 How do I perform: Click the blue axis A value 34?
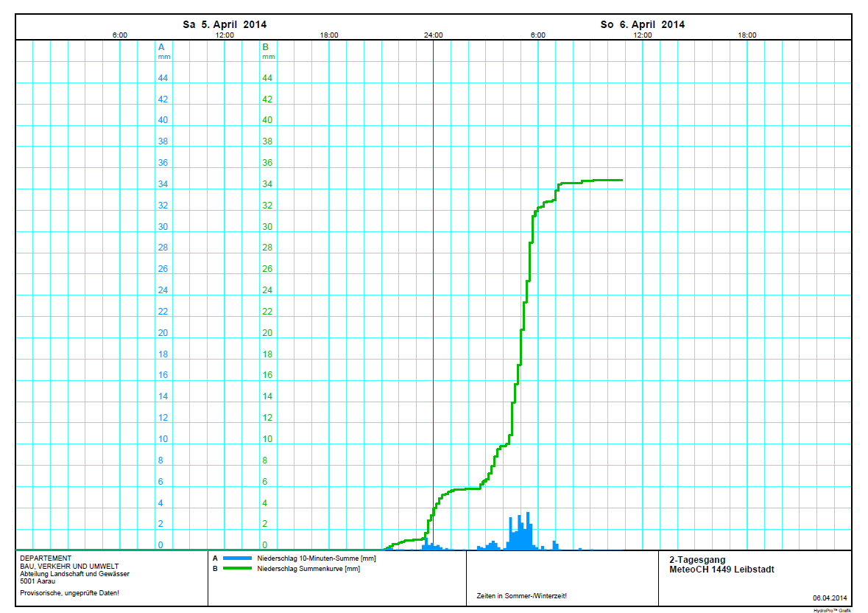[163, 184]
